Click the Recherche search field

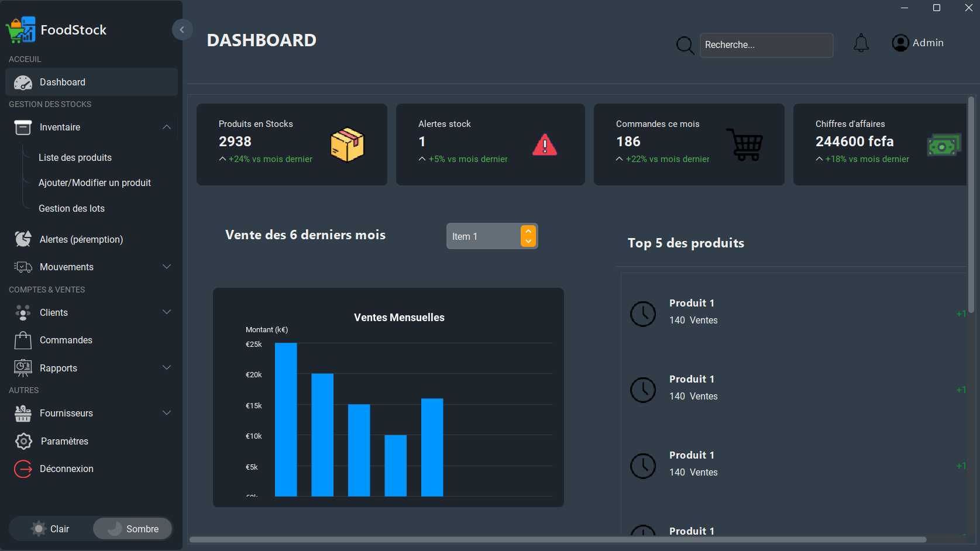(766, 45)
